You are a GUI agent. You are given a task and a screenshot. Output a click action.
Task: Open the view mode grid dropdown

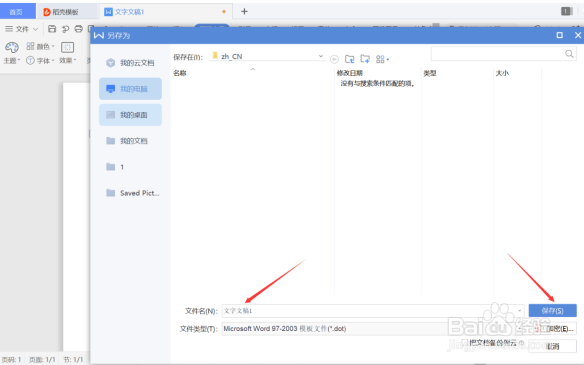(x=382, y=59)
